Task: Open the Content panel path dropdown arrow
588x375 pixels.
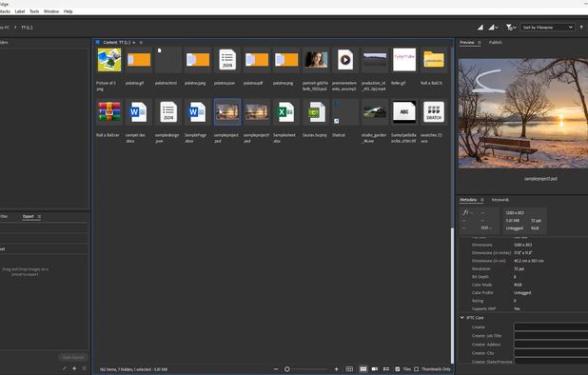Action: point(134,43)
